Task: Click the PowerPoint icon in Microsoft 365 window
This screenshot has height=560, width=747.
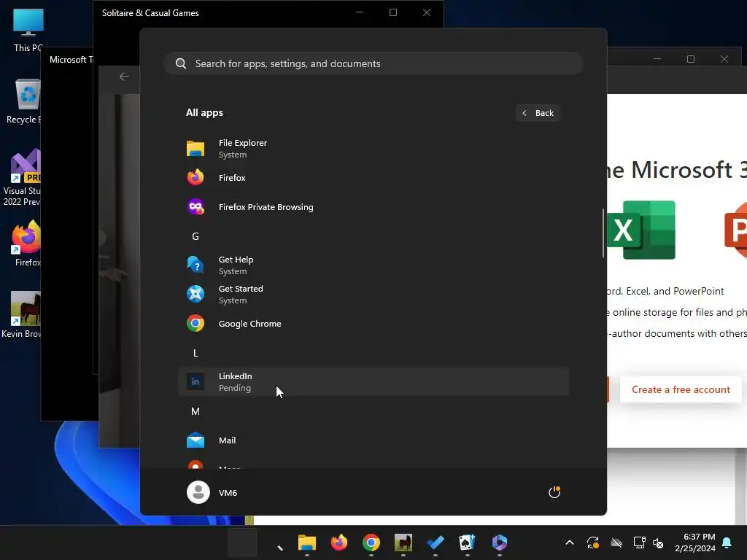Action: (735, 230)
